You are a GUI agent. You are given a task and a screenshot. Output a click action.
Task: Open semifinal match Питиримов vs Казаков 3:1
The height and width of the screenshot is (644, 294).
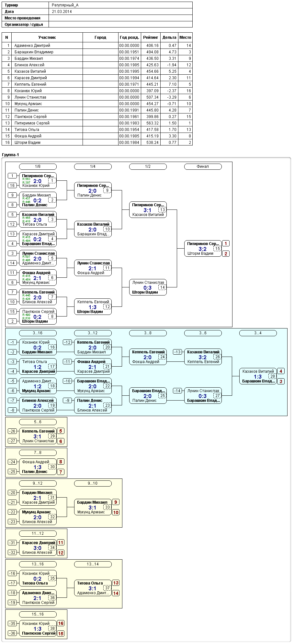pyautogui.click(x=148, y=210)
